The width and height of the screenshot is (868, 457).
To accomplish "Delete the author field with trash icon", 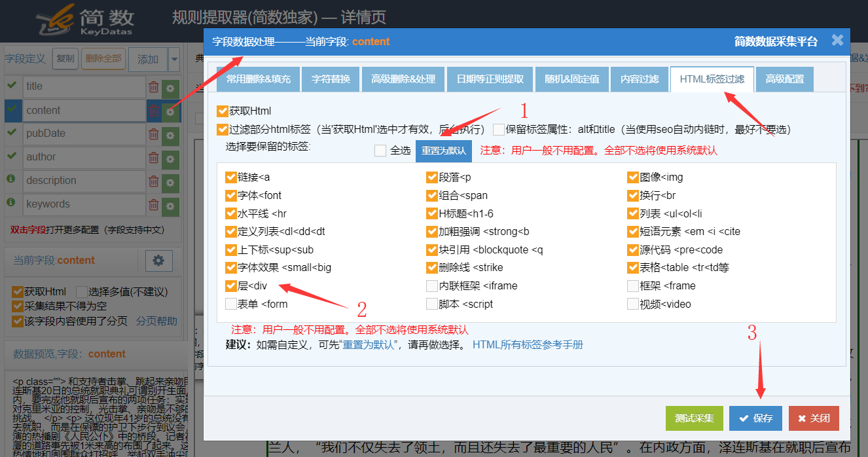I will [x=153, y=158].
